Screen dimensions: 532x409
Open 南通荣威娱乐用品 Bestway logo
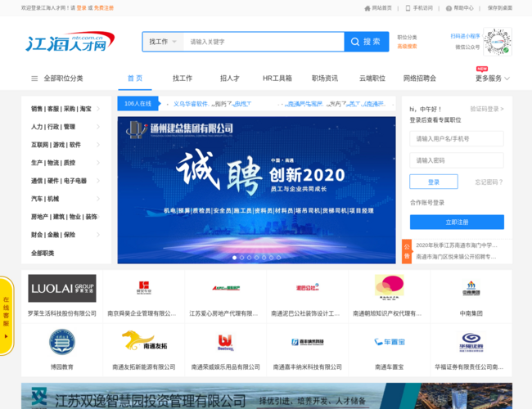pos(226,342)
